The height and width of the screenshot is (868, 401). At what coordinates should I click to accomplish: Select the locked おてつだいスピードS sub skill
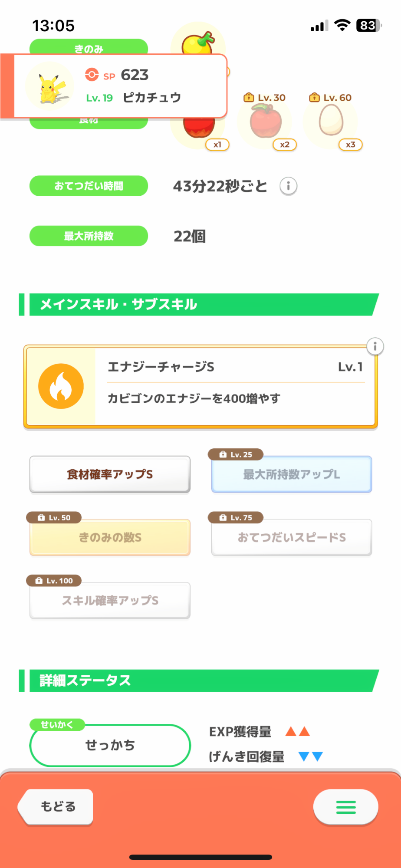pos(291,537)
